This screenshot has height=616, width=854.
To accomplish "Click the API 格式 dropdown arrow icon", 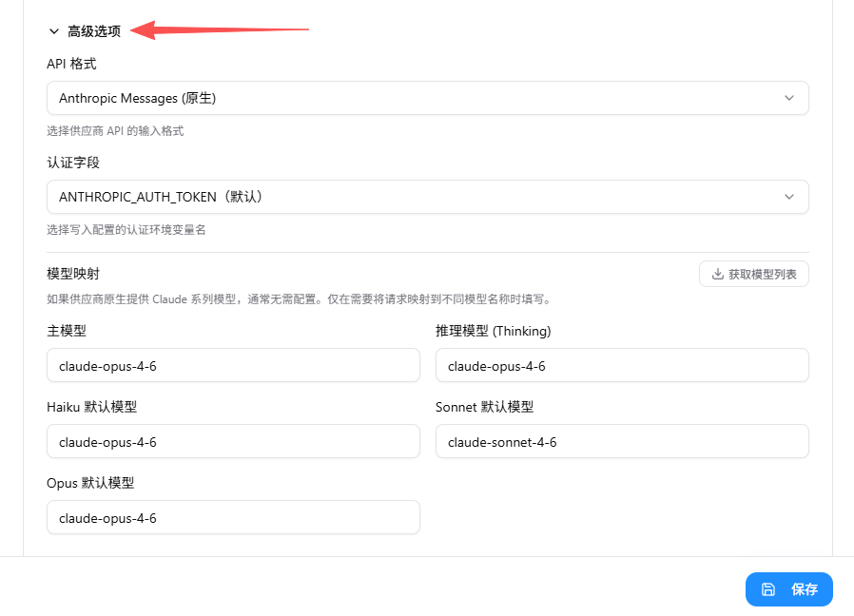I will tap(788, 98).
